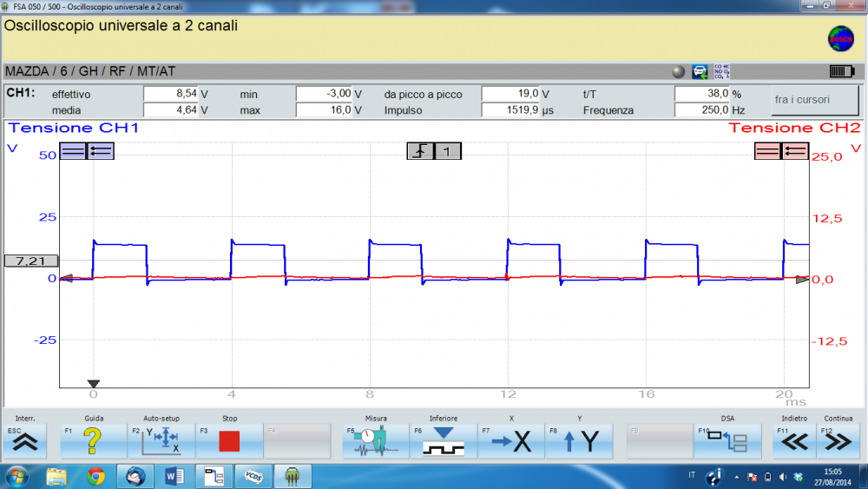
Task: Click the 7,21 cursor value marker
Action: (31, 261)
